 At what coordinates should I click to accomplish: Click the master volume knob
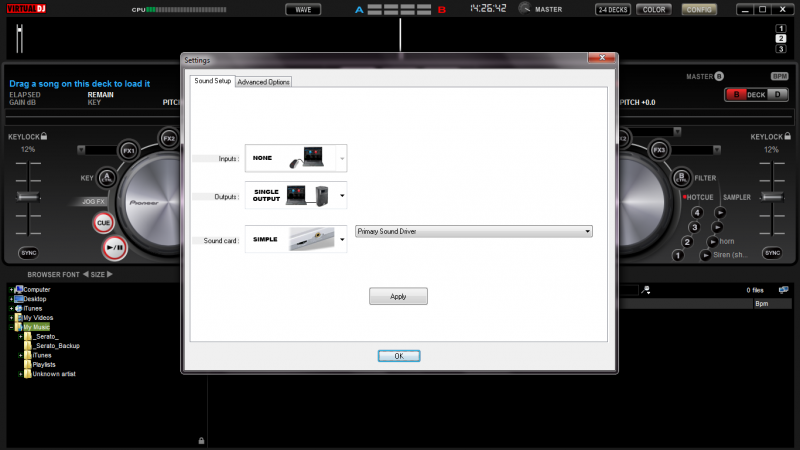524,8
